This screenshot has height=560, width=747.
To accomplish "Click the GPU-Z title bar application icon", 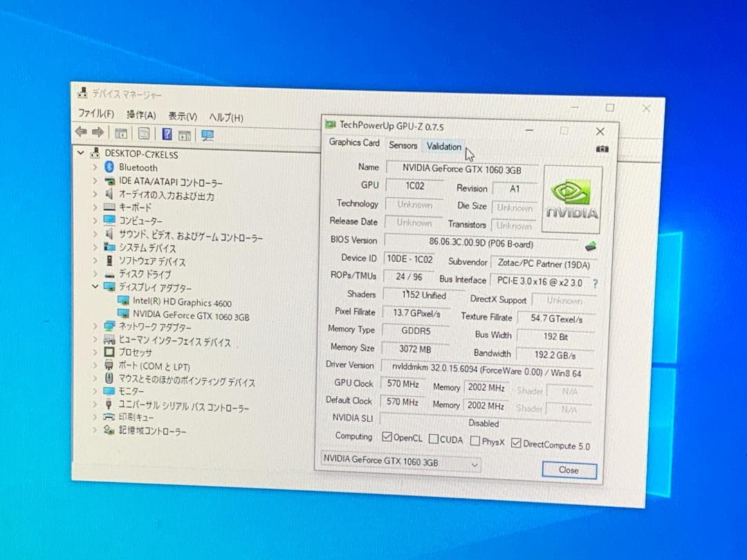I will [x=330, y=124].
